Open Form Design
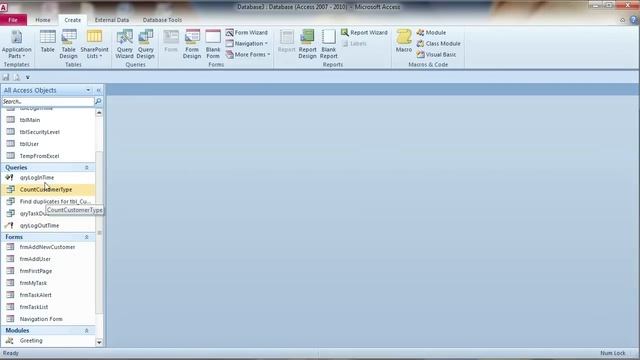 (x=192, y=44)
